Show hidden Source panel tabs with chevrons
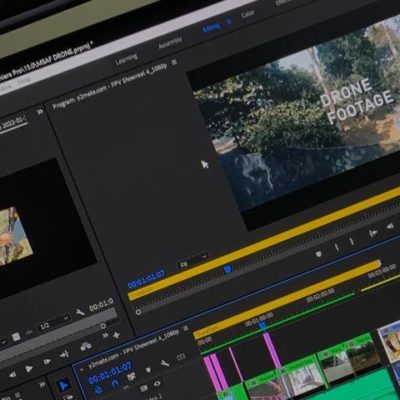Screen dimensions: 400x400 click(40, 112)
